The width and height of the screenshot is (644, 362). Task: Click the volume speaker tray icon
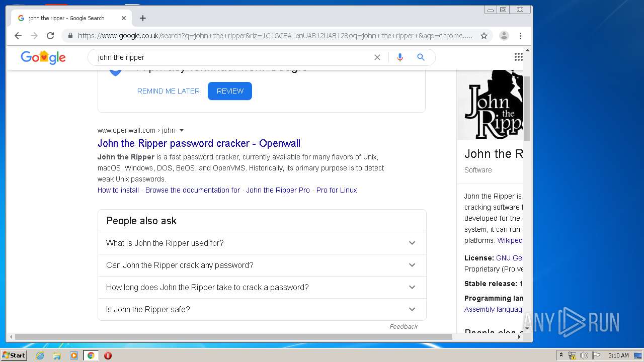coord(584,355)
